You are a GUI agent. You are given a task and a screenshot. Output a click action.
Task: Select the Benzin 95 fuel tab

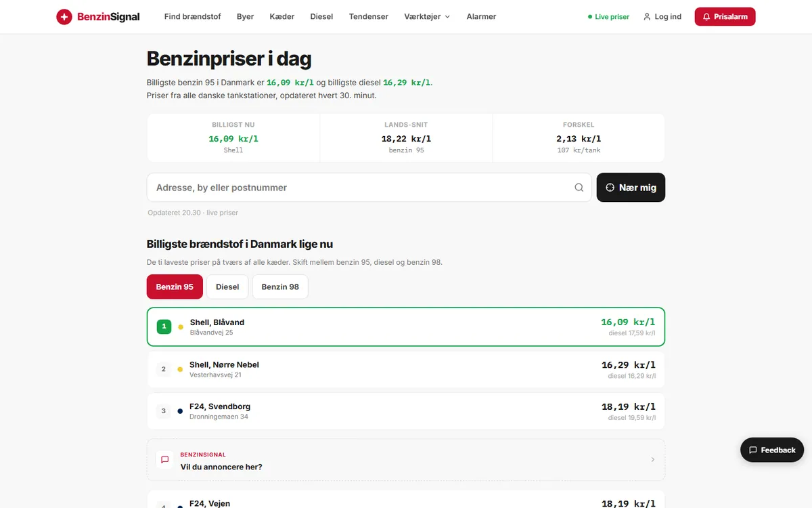[x=175, y=287]
